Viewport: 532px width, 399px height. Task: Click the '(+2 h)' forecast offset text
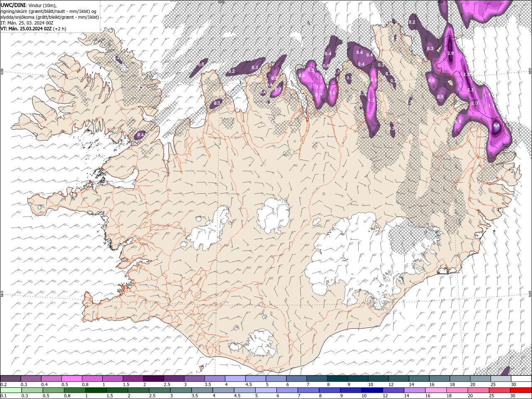pyautogui.click(x=60, y=29)
